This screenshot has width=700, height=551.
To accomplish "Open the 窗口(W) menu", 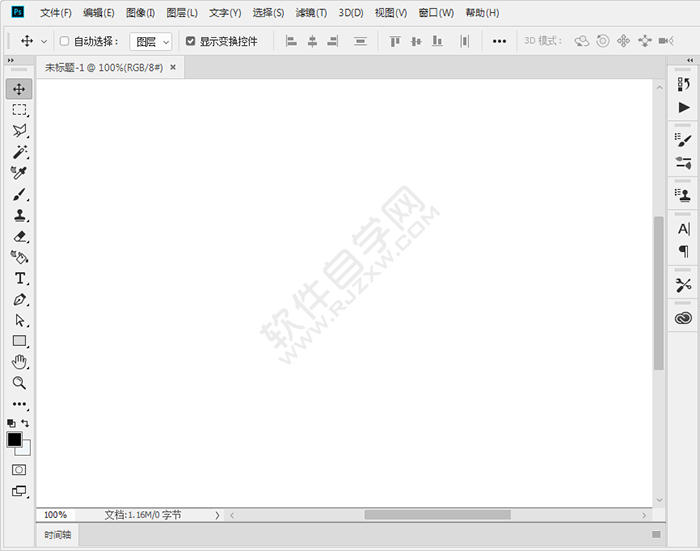I will 436,13.
